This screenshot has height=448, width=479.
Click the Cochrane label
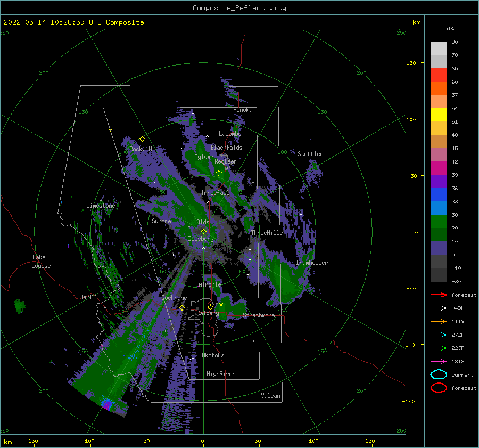tap(174, 298)
